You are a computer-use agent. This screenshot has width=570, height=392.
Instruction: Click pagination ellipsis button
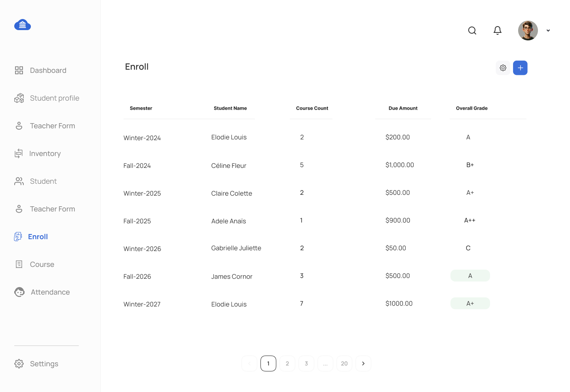pos(325,363)
